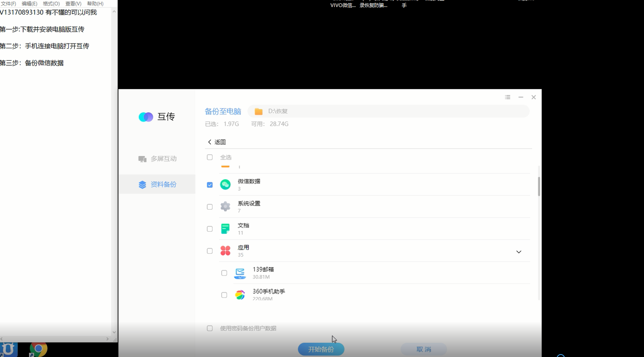This screenshot has width=644, height=357.
Task: Click Notepad scroll up arrow
Action: coord(114,11)
